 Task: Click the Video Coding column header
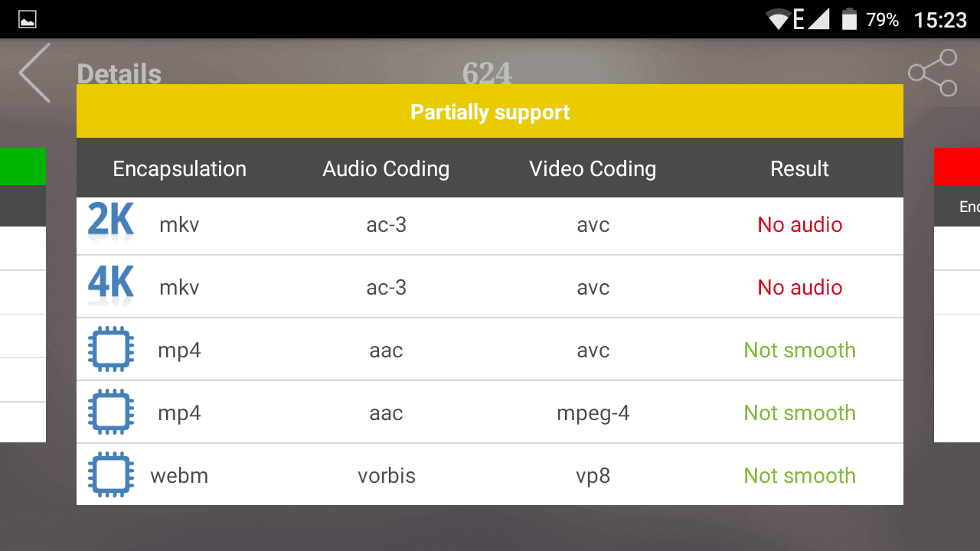point(593,169)
